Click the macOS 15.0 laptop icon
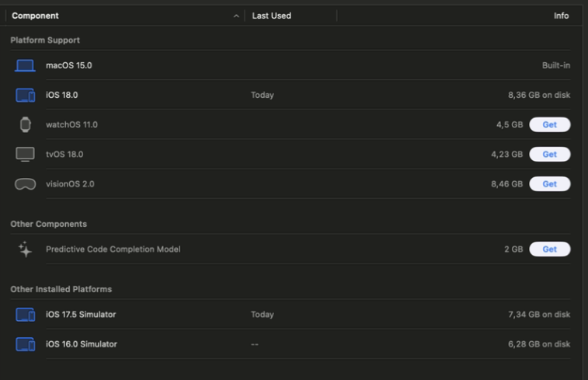This screenshot has height=380, width=588. 25,65
